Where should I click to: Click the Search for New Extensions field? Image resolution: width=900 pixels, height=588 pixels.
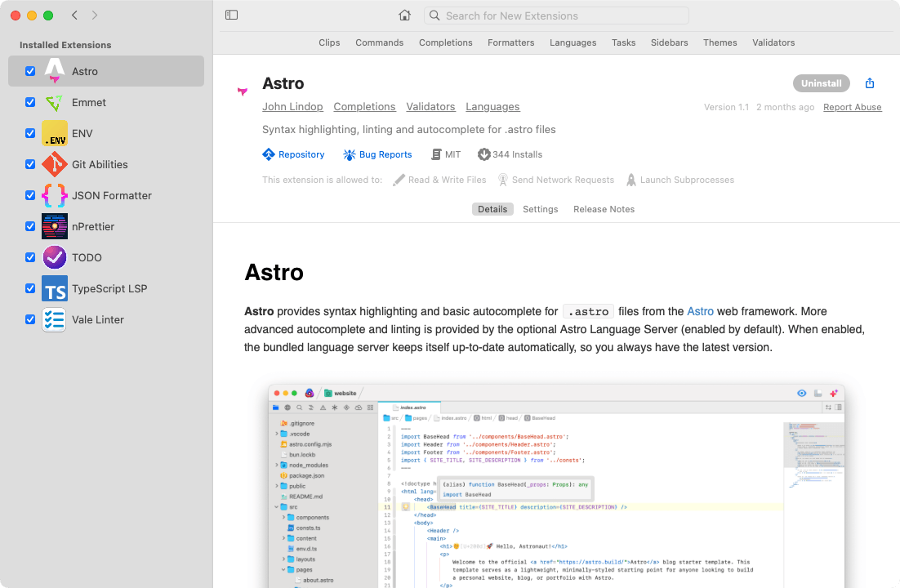tap(555, 16)
